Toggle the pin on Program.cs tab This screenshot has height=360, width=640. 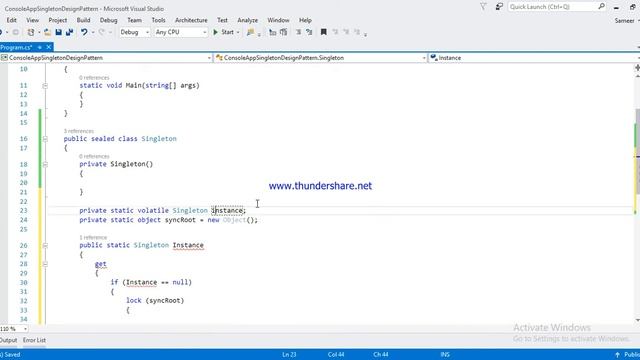(40, 47)
